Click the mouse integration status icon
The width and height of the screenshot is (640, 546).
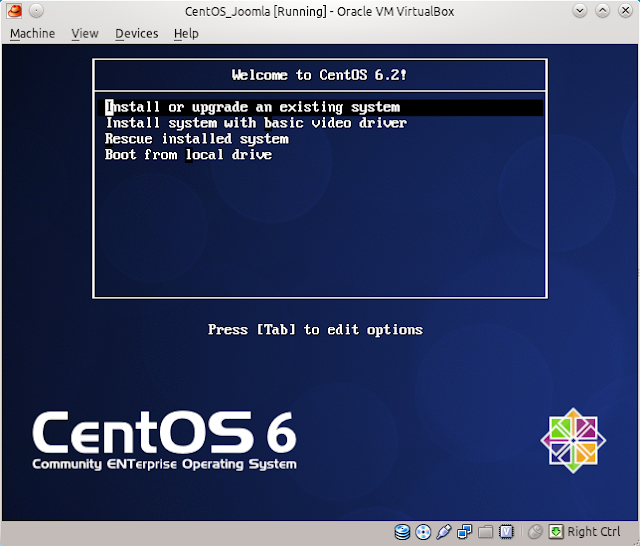[x=535, y=532]
